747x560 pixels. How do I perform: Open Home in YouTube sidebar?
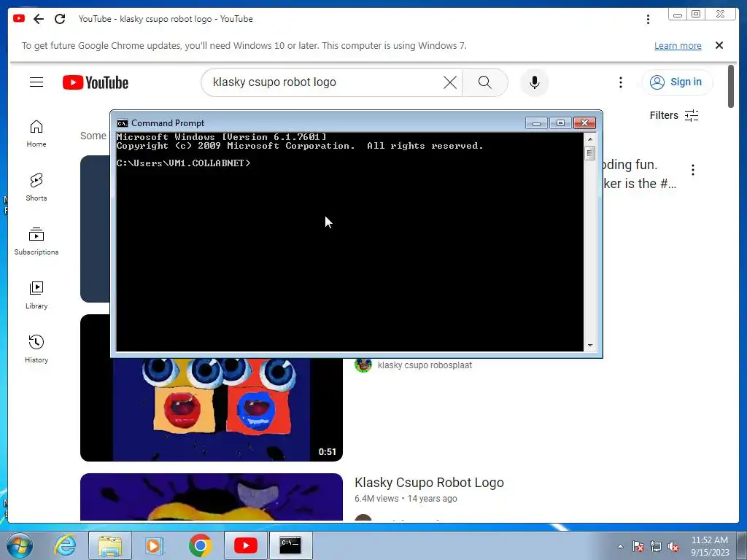(x=36, y=133)
